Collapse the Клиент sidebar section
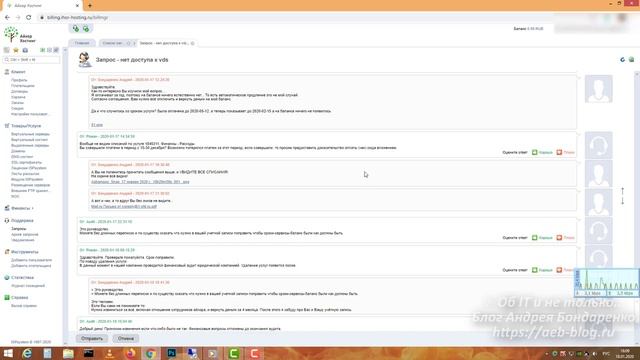Viewport: 640px width, 360px height. (x=18, y=72)
